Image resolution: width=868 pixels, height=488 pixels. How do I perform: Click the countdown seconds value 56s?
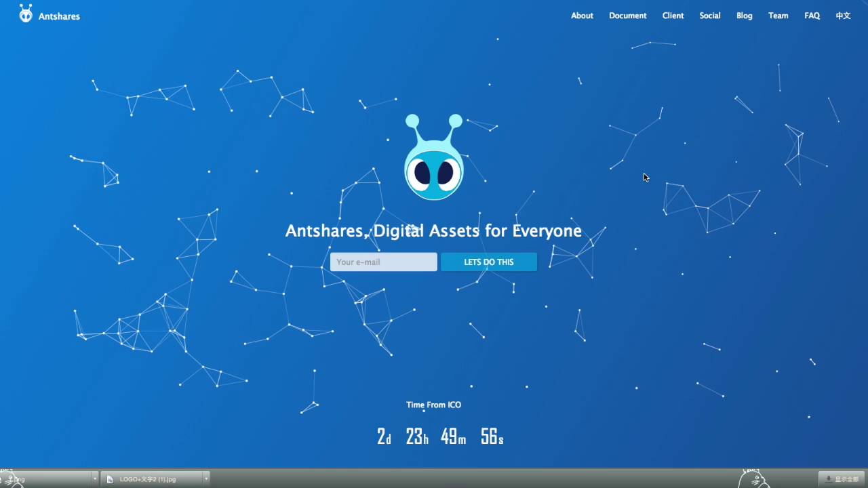point(492,436)
